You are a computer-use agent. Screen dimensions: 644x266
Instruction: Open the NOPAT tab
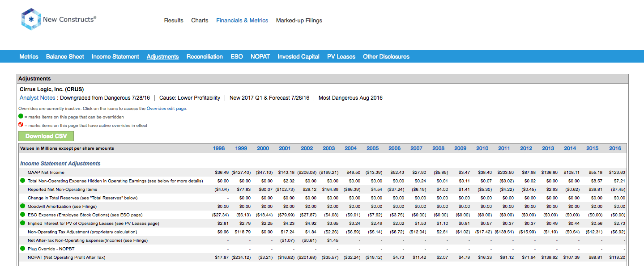[260, 57]
